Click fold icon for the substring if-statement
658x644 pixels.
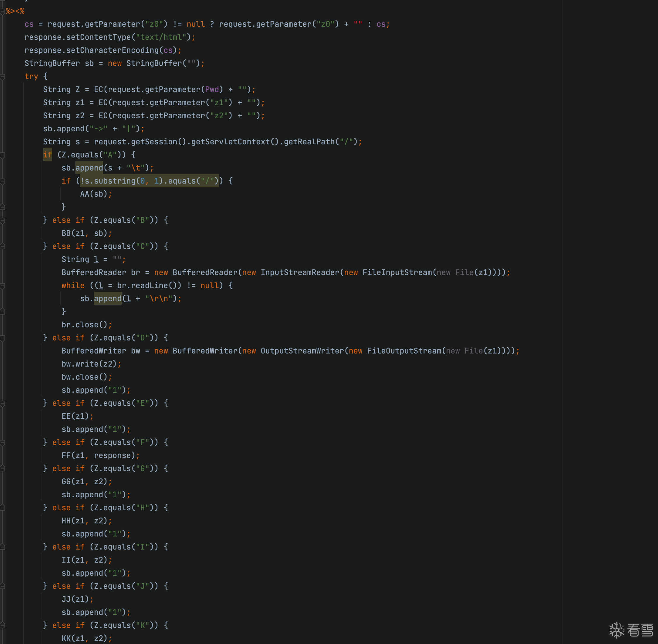coord(2,181)
